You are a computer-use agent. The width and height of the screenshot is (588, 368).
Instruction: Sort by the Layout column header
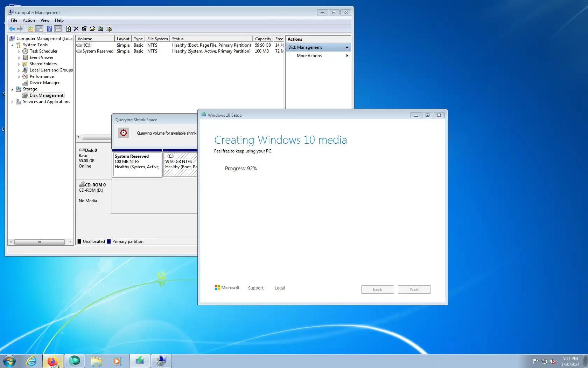point(123,39)
